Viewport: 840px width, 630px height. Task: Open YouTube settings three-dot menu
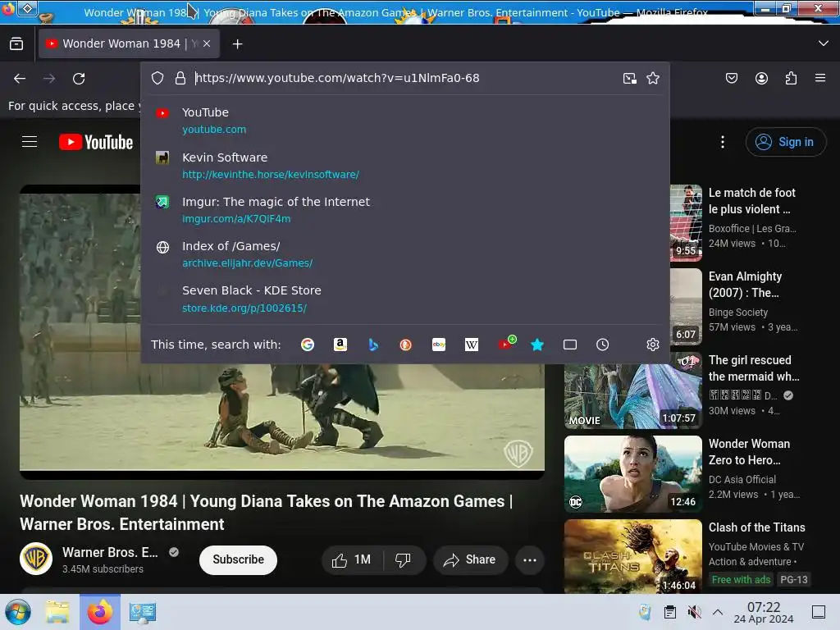[723, 142]
